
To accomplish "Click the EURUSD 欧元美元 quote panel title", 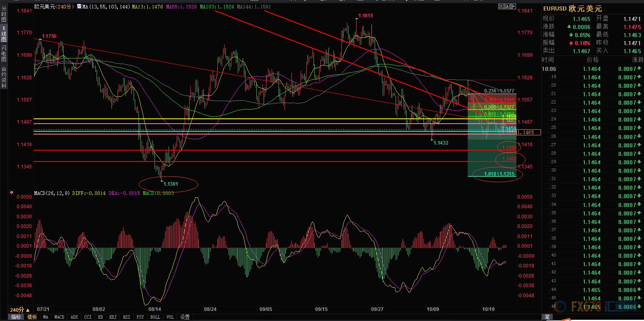I will click(572, 8).
